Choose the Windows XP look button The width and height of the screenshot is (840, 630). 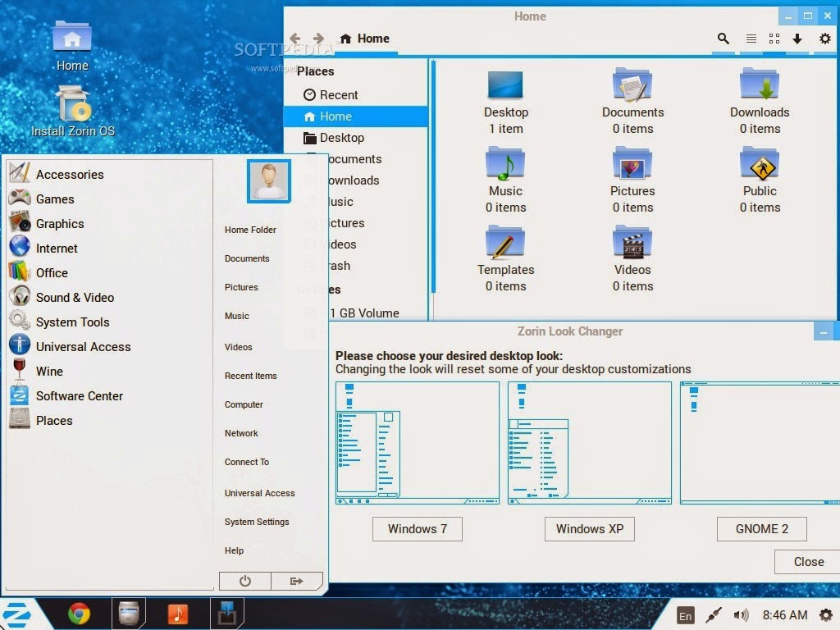590,529
